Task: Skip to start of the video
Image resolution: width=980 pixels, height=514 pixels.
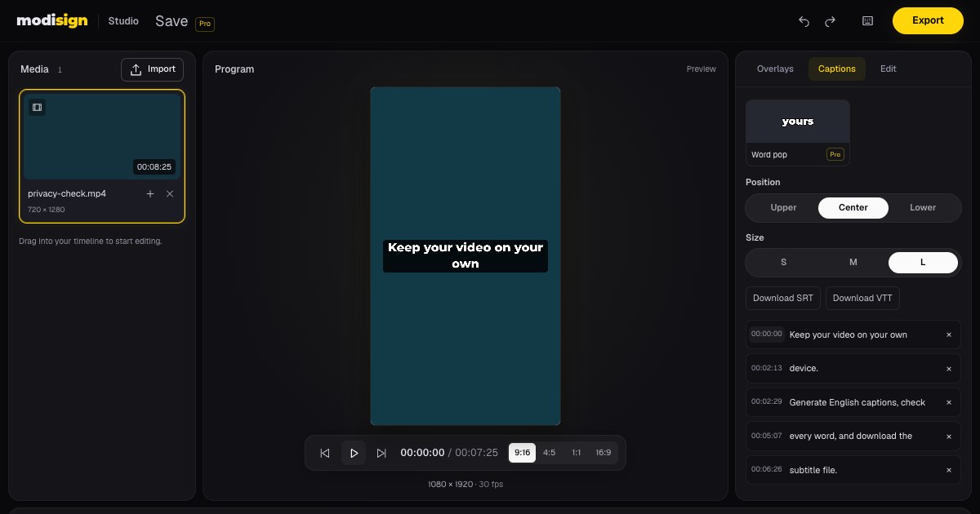Action: [x=325, y=453]
